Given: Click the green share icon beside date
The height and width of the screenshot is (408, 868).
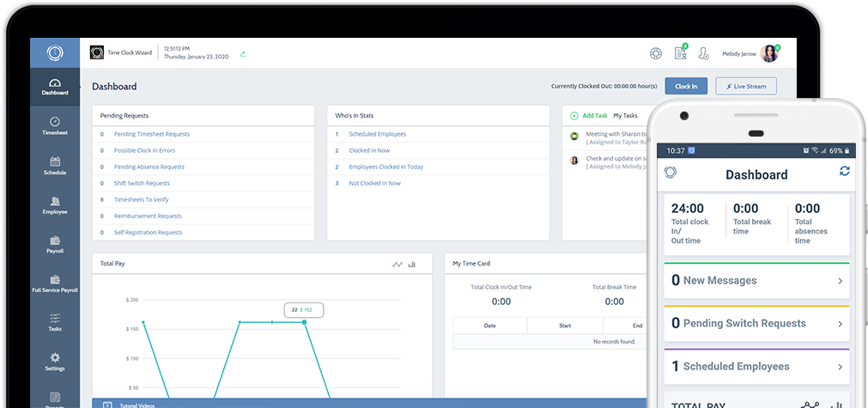Looking at the screenshot, I should (243, 54).
